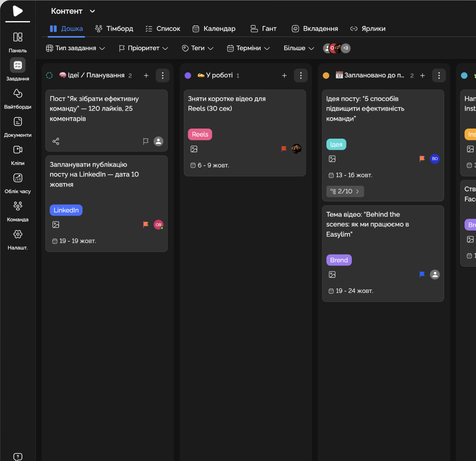
Task: Switch to the 'Календар' view tab
Action: [x=214, y=29]
